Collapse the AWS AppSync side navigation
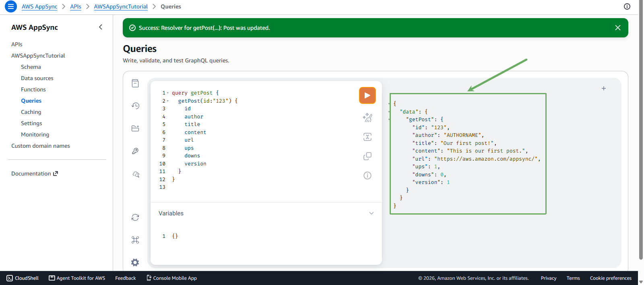The height and width of the screenshot is (285, 644). tap(101, 27)
